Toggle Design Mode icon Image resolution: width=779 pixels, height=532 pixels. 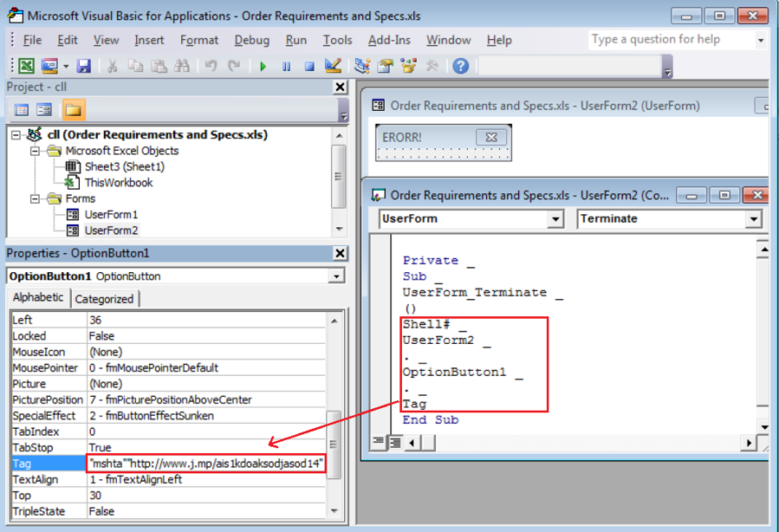[333, 66]
